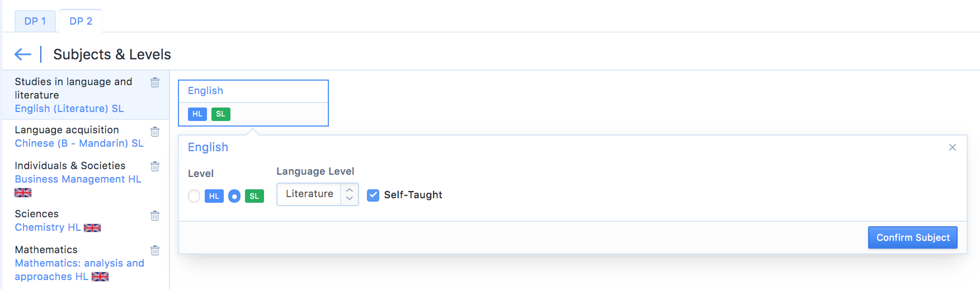Select the English subject card

253,103
